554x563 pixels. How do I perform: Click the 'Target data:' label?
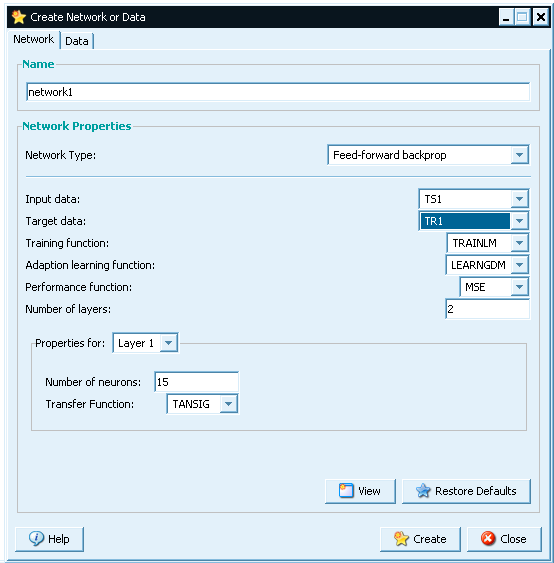point(55,221)
